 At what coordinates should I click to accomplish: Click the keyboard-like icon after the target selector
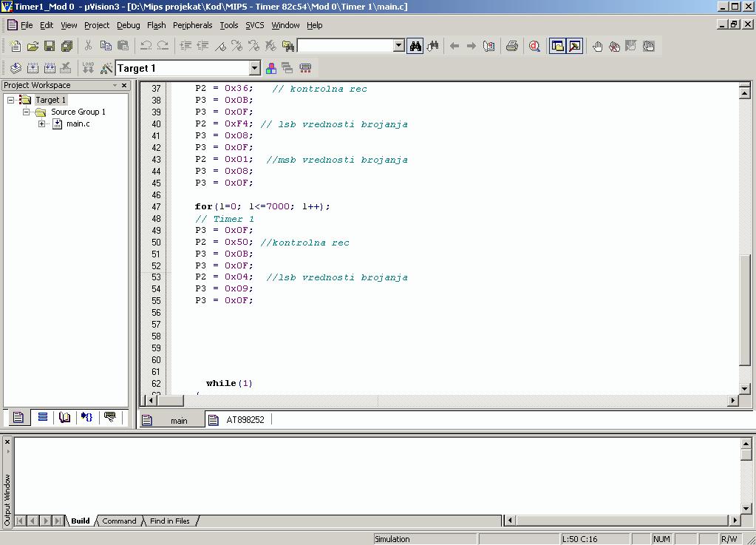click(x=305, y=68)
